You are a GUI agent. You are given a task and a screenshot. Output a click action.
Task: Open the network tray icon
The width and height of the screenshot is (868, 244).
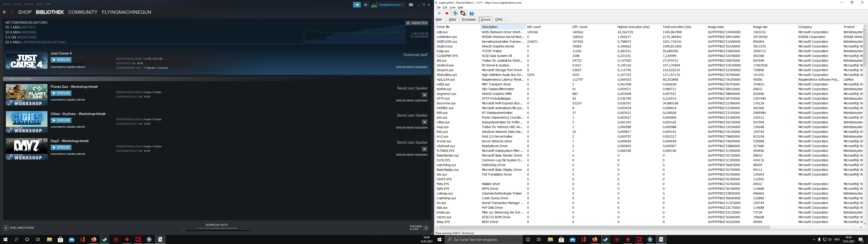[825, 240]
